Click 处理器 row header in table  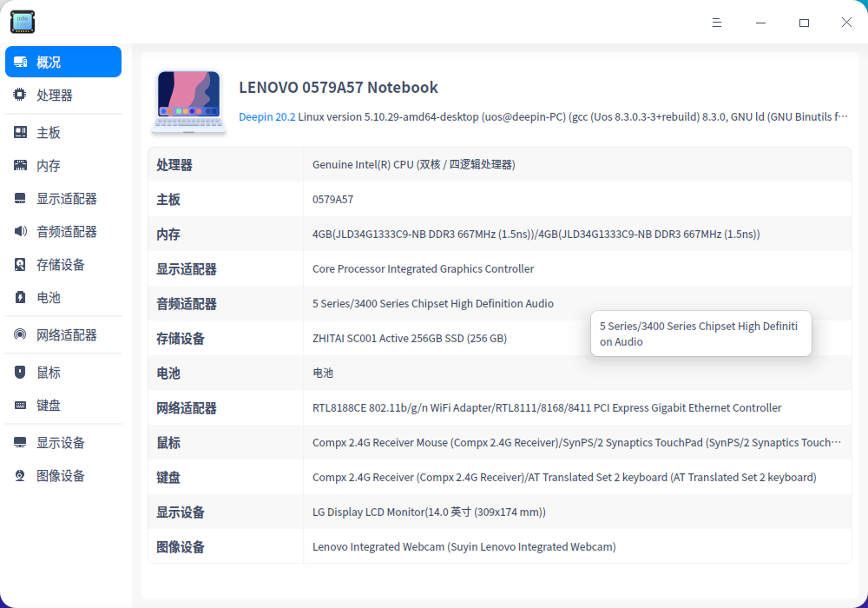(x=174, y=165)
